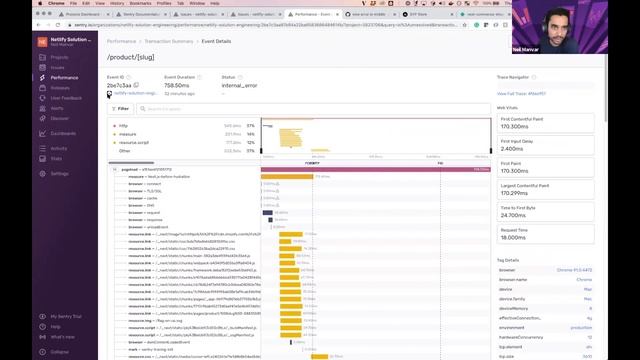Click the span list horizontal scrollbar
This screenshot has height=360, width=640.
pyautogui.click(x=131, y=163)
